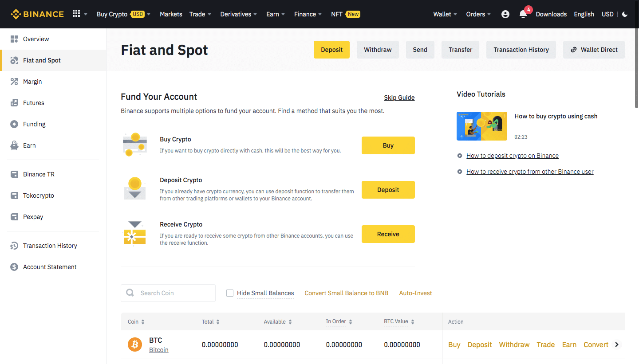Expand the Earn top menu

pos(276,14)
